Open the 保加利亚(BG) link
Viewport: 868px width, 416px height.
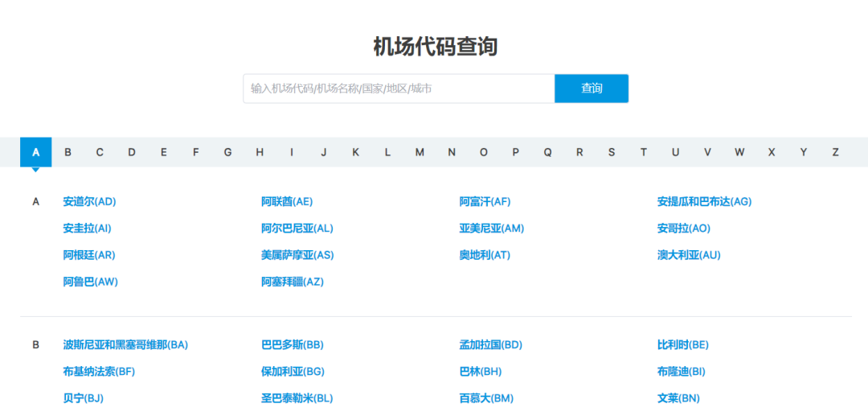293,372
